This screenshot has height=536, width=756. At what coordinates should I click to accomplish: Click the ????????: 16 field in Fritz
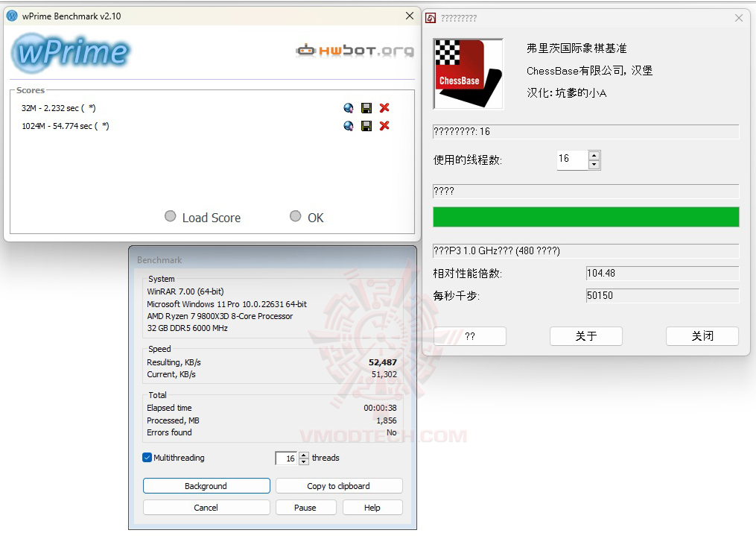(x=585, y=132)
